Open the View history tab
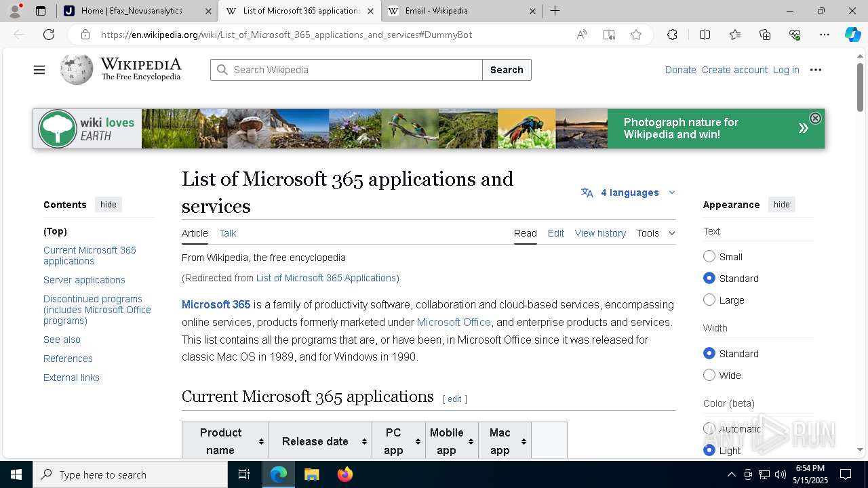The height and width of the screenshot is (488, 868). point(600,233)
